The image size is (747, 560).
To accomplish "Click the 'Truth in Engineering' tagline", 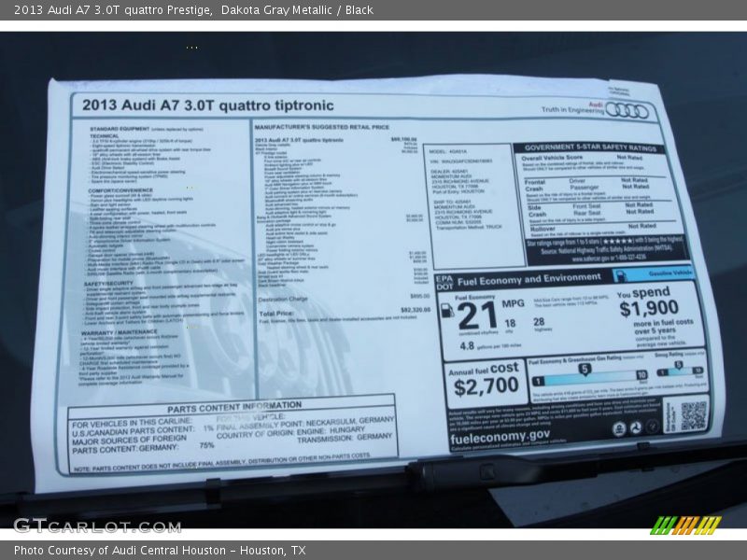I will tap(572, 109).
